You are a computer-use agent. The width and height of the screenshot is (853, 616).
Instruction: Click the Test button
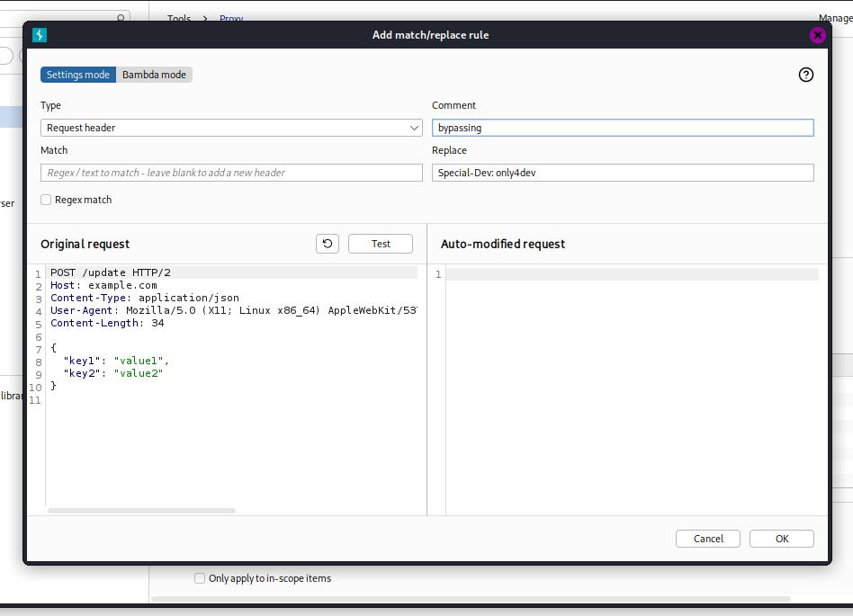[x=381, y=244]
